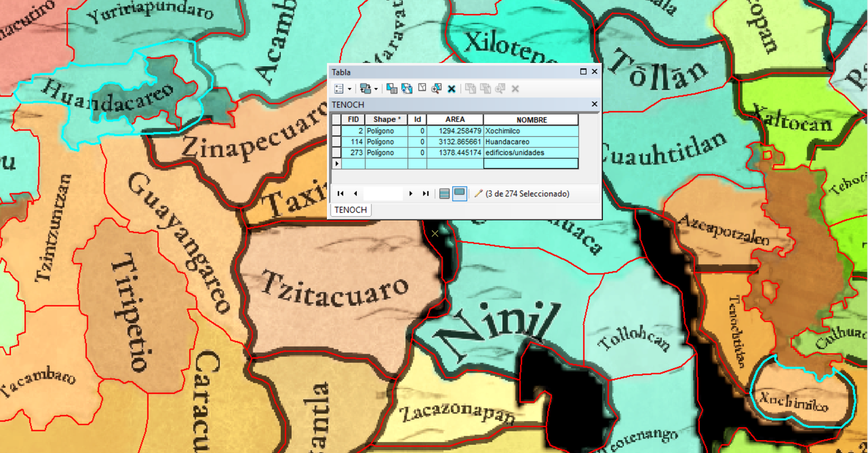This screenshot has height=453, width=868.
Task: Select row header of edificios/unidades record
Action: click(337, 152)
